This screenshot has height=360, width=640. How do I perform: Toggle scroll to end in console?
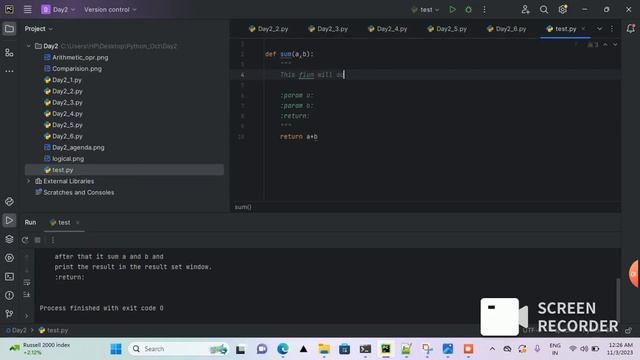click(x=27, y=294)
